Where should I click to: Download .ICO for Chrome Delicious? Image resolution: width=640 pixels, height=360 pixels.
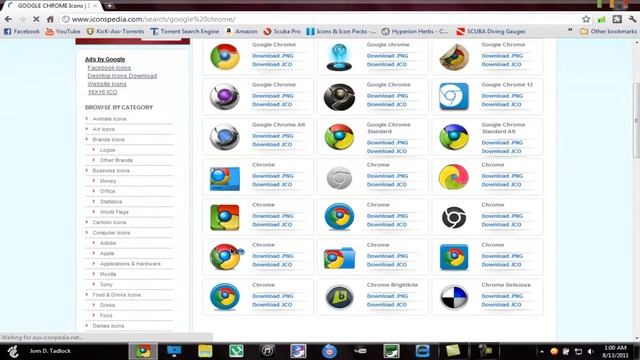click(x=501, y=305)
